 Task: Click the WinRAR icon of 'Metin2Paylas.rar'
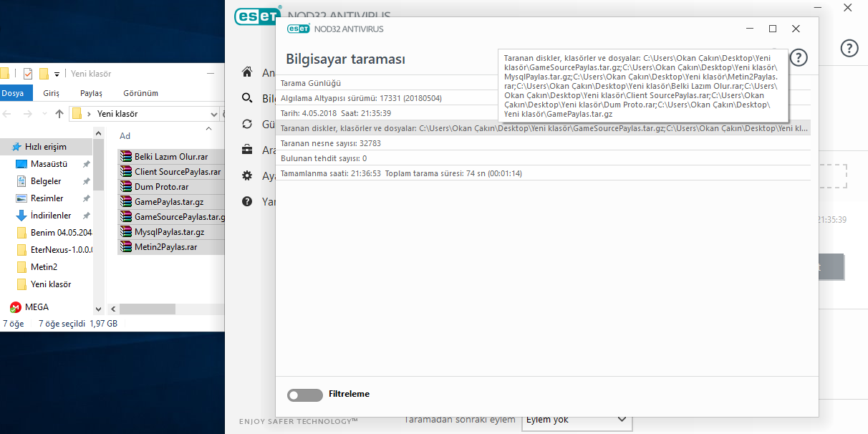[x=126, y=247]
